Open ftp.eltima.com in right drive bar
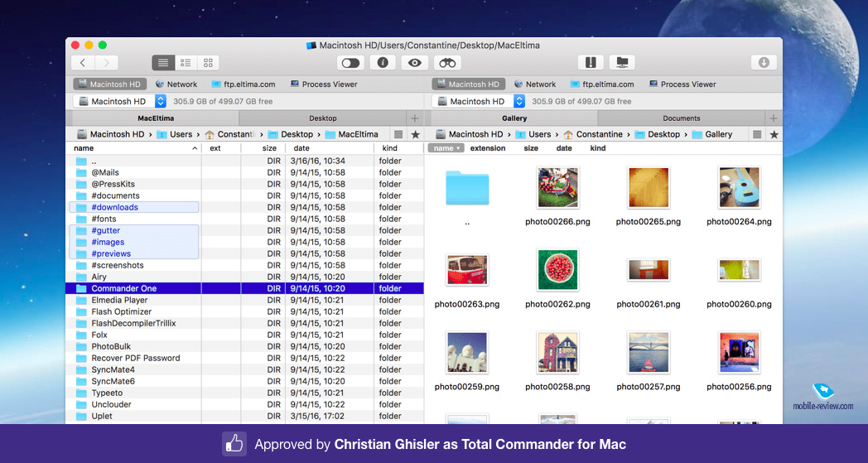Image resolution: width=868 pixels, height=463 pixels. tap(602, 84)
